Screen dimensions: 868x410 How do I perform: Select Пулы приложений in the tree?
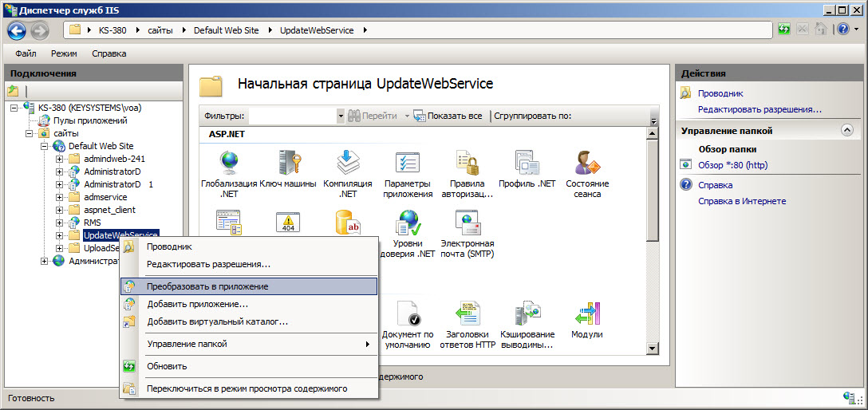click(90, 120)
